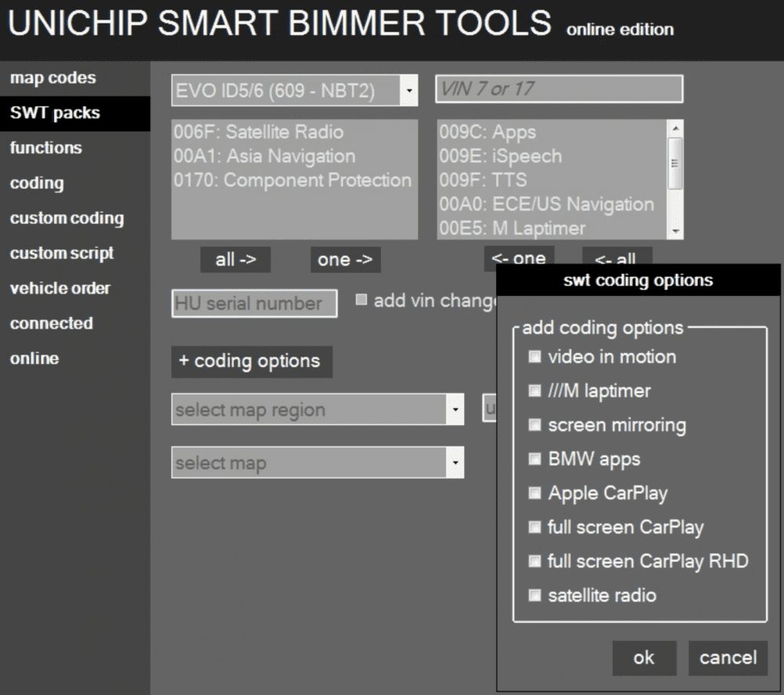Open the online section
This screenshot has height=695, width=784.
click(x=34, y=358)
